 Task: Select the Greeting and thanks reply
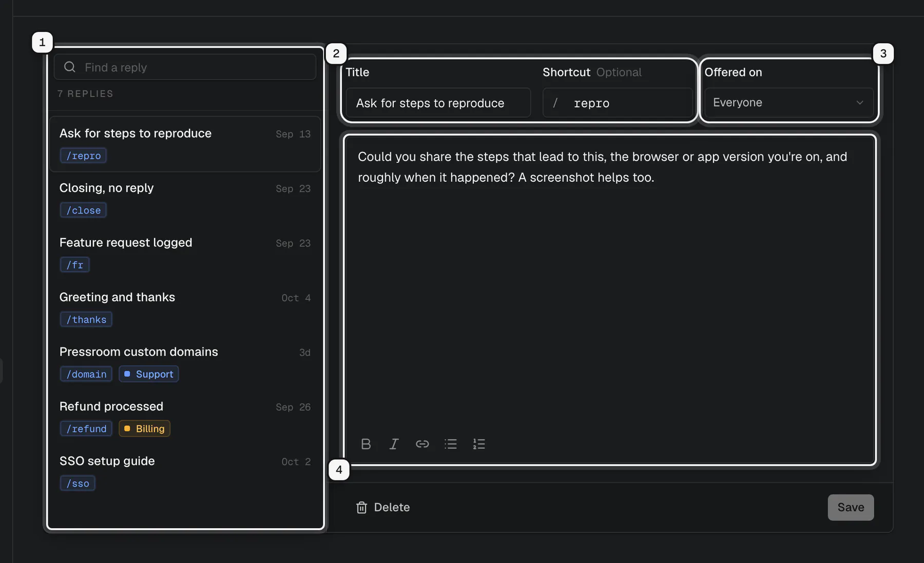[x=185, y=308]
